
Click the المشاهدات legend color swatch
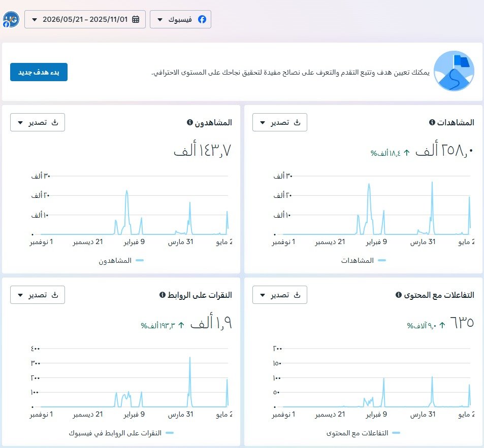pos(382,261)
